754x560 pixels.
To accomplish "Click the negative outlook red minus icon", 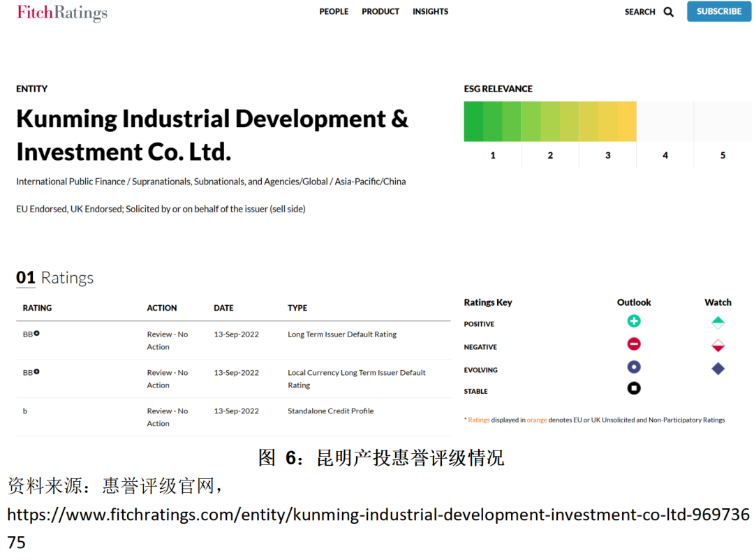I will (633, 344).
